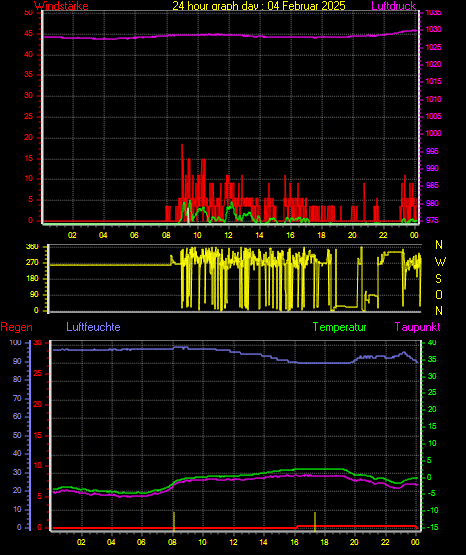Screen dimensions: 466x555
Task: Click the W compass label on direction graph
Action: [x=440, y=262]
